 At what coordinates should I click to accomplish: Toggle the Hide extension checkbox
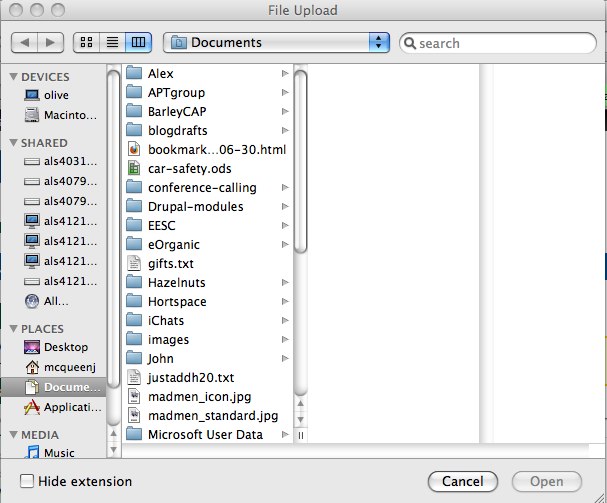click(27, 481)
